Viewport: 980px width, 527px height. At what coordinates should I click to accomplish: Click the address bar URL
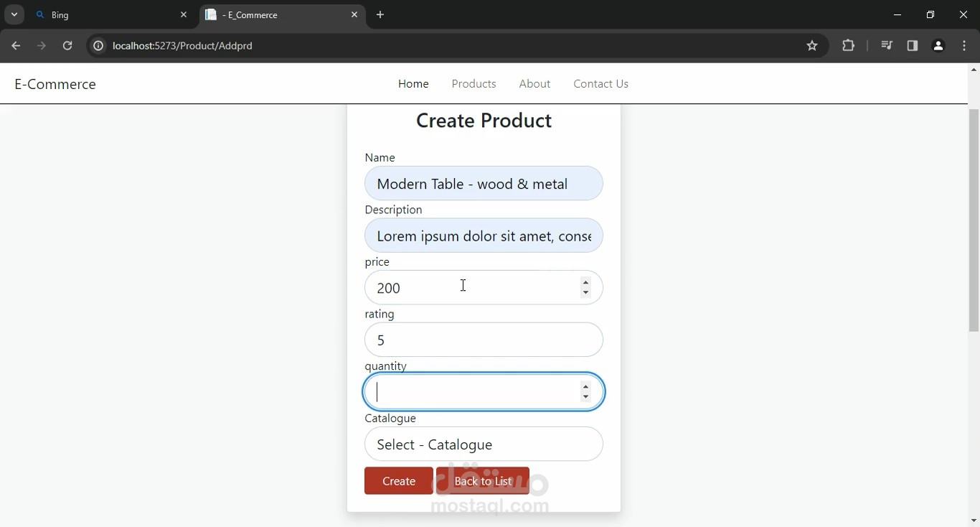coord(182,46)
